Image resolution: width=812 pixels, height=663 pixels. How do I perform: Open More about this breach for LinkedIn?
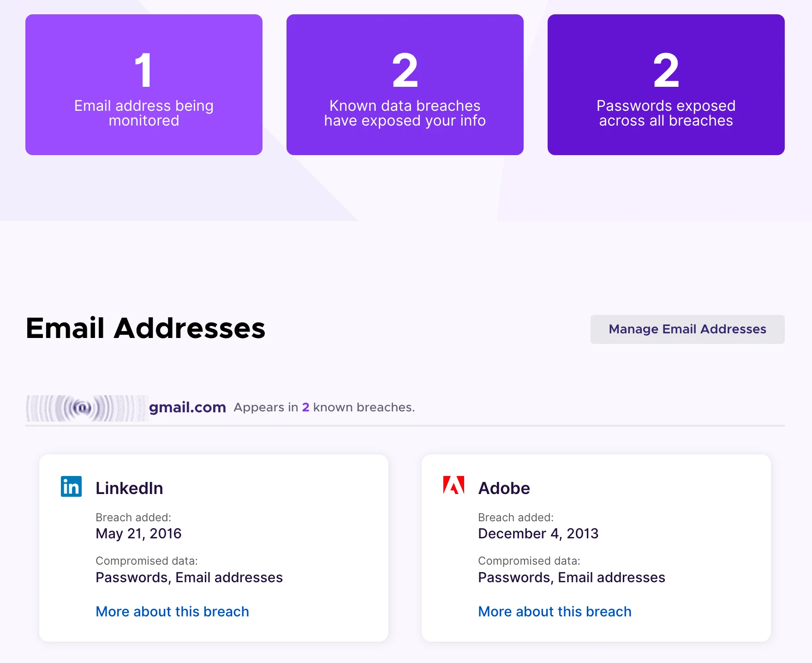[x=172, y=611]
